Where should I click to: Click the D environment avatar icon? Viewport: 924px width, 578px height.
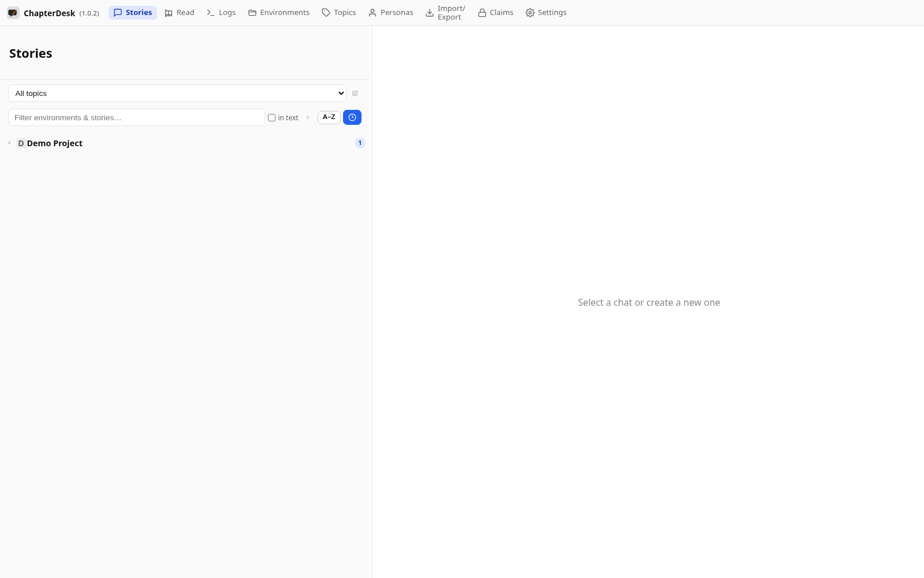tap(21, 143)
